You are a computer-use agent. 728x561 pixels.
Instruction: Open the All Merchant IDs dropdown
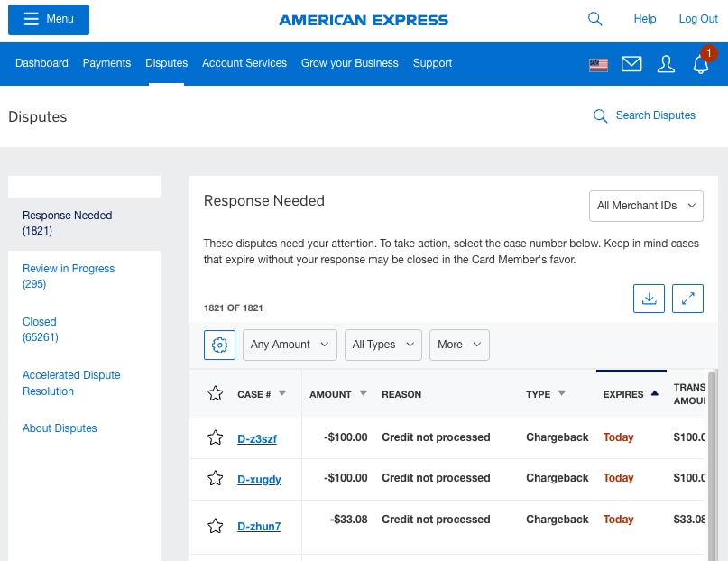coord(646,206)
